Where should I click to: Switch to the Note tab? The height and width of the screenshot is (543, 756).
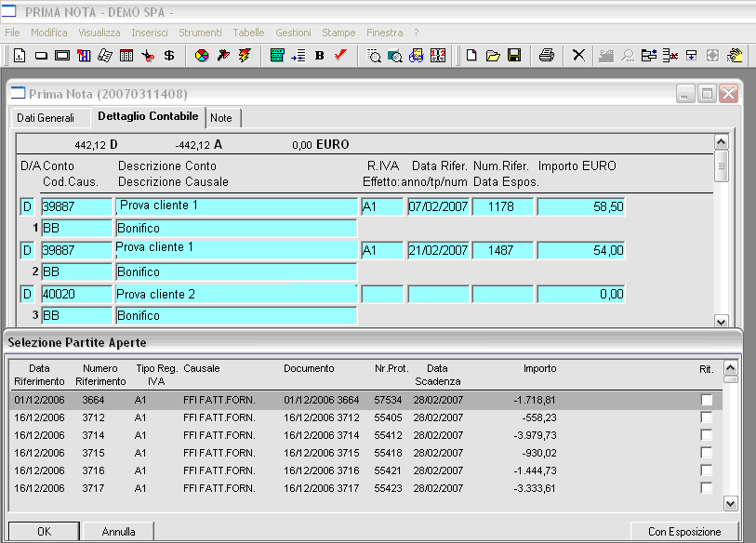tap(221, 118)
